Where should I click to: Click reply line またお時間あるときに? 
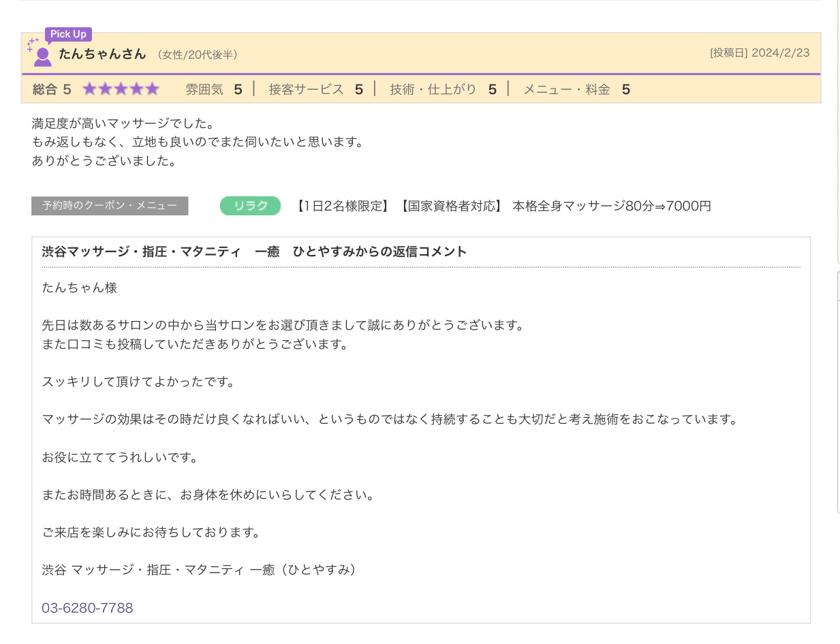click(x=208, y=495)
